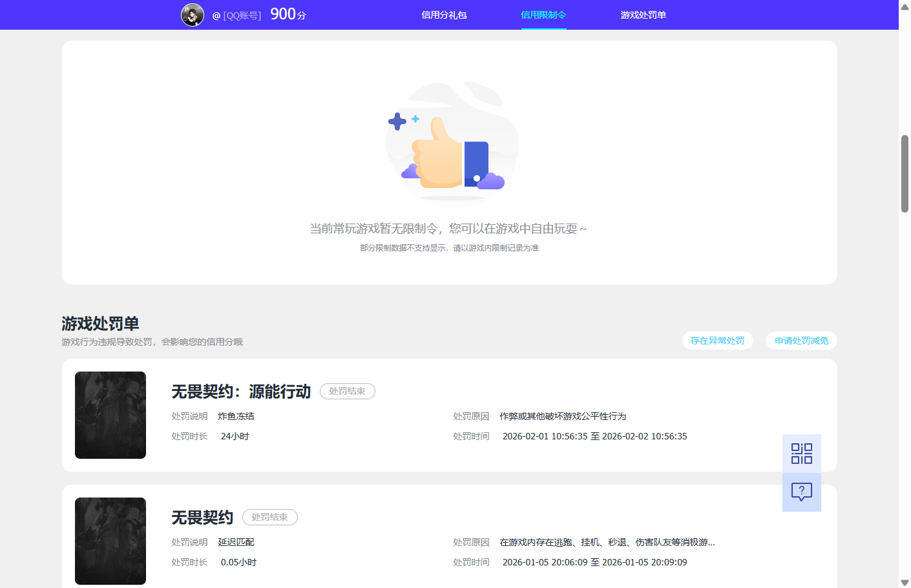Open the 无畏契约 game cover thumbnail
Screen dimensions: 911x588
coord(110,541)
